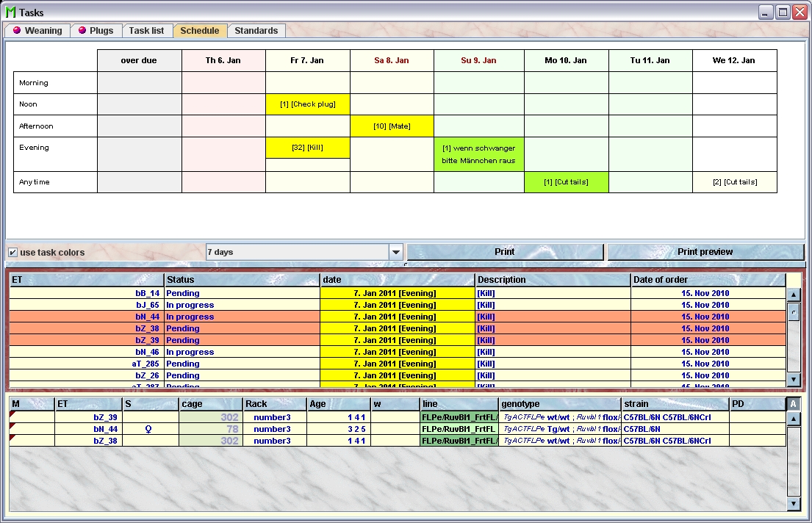Click the Print button
The image size is (812, 523).
[505, 252]
